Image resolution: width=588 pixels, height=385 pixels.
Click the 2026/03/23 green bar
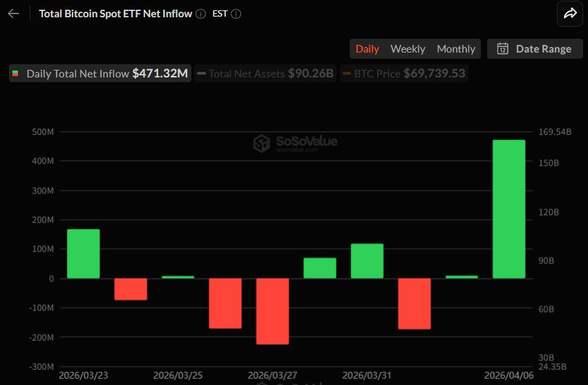coord(84,254)
